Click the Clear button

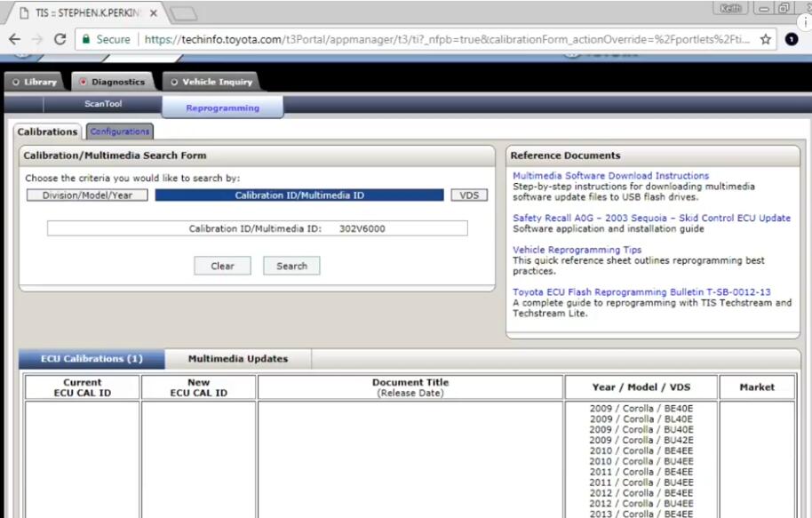click(223, 266)
